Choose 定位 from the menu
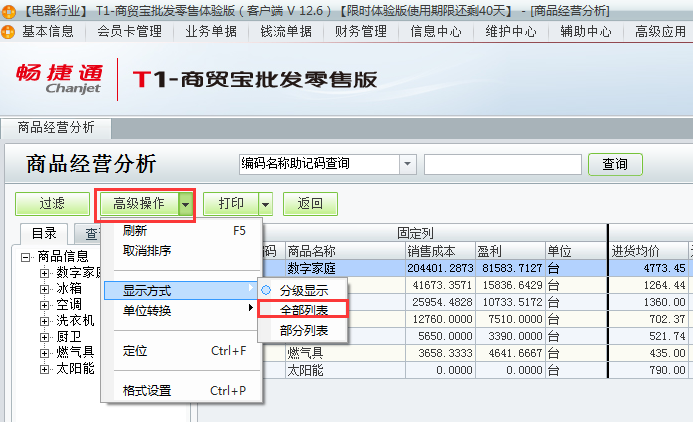 tap(182, 351)
